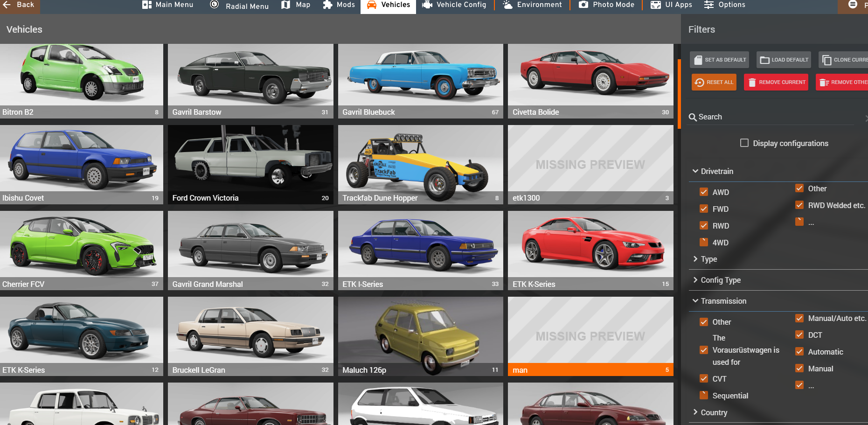Click the search magnifier icon
Screen dimensions: 868x425
(693, 117)
